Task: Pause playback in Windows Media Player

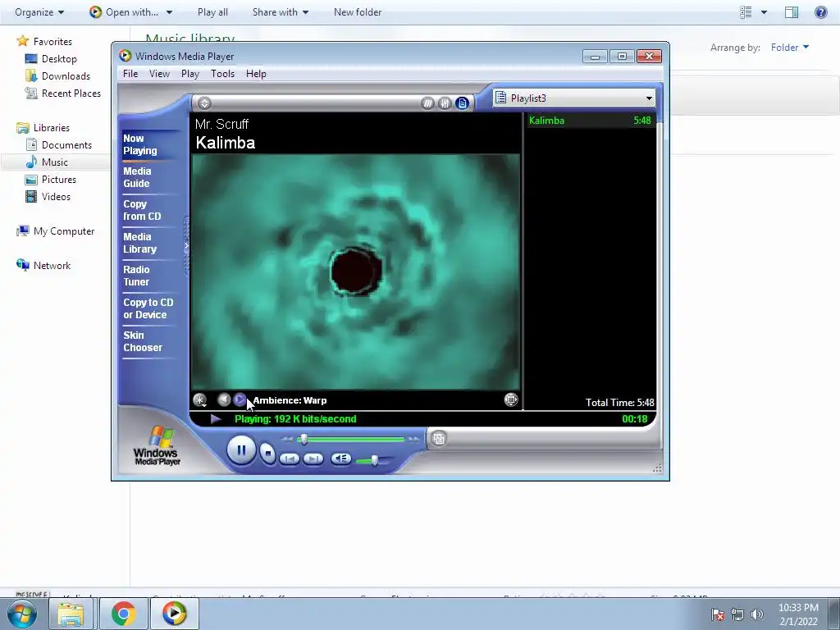Action: [241, 450]
